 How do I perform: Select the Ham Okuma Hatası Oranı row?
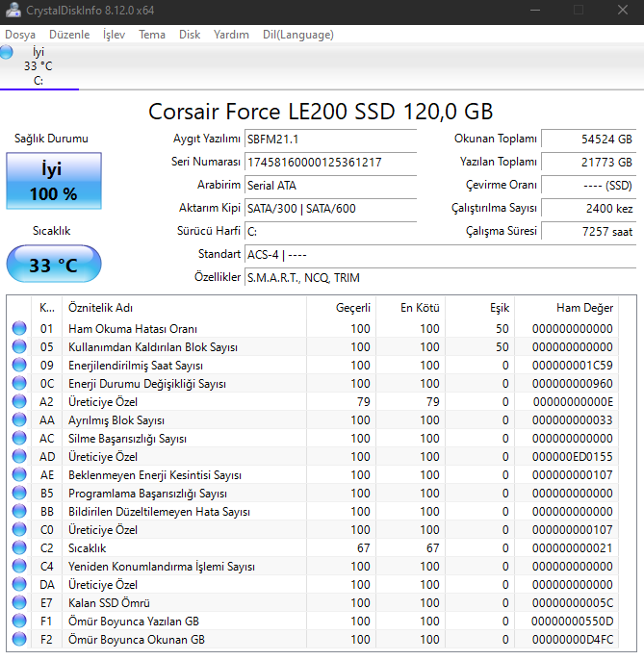pos(313,328)
